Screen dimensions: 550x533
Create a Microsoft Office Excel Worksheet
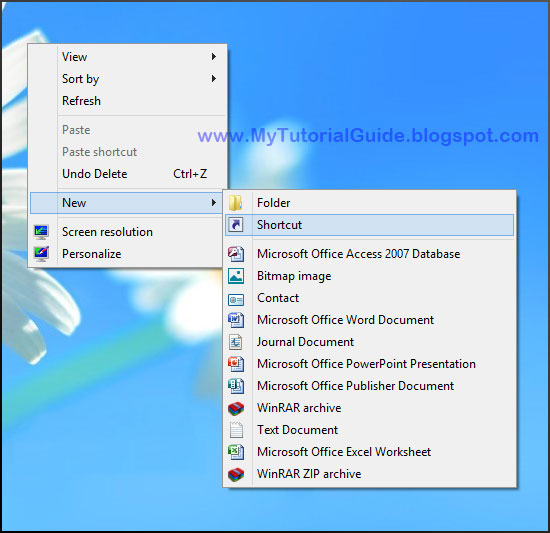tap(370, 452)
